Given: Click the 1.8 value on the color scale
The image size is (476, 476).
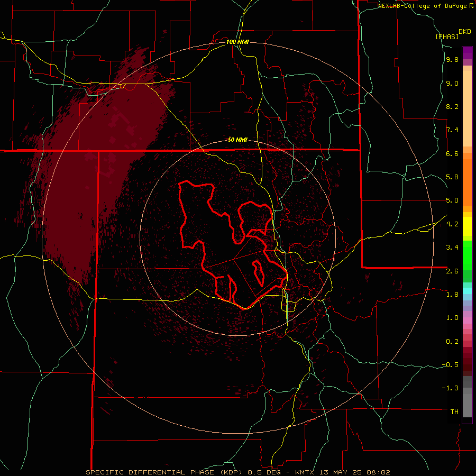Looking at the screenshot, I should tap(452, 295).
